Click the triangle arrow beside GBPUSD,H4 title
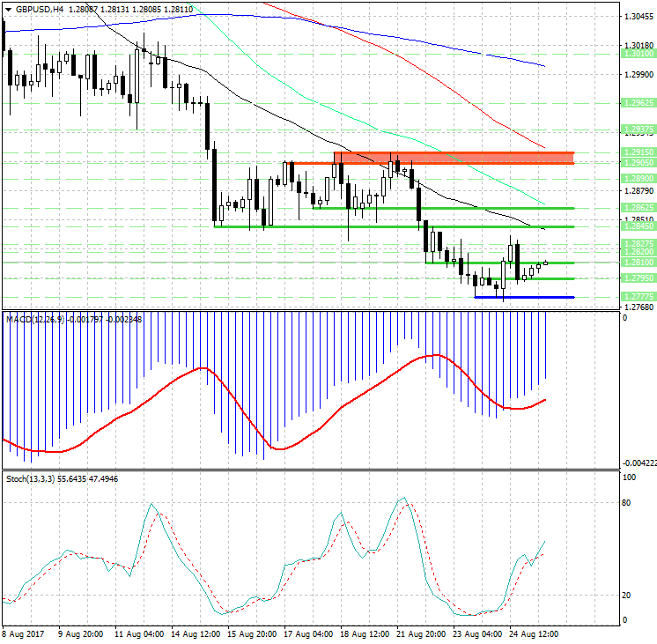 coord(8,9)
